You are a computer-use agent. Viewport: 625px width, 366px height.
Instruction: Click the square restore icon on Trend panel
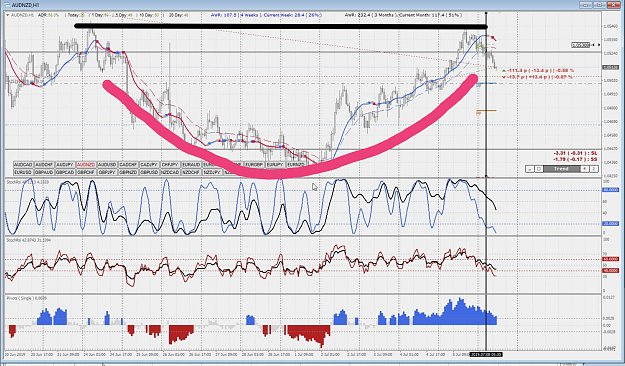(539, 169)
